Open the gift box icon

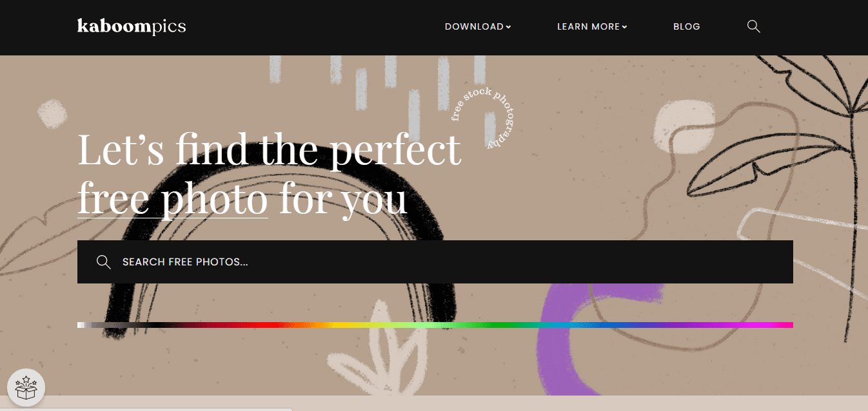tap(26, 388)
